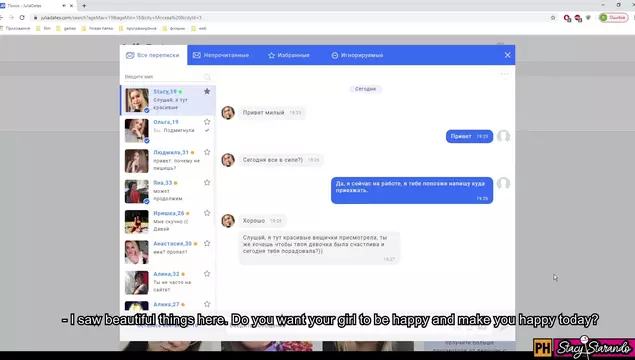Viewport: 635px width, 360px height.
Task: Open new browser tab with plus icon
Action: pyautogui.click(x=84, y=6)
